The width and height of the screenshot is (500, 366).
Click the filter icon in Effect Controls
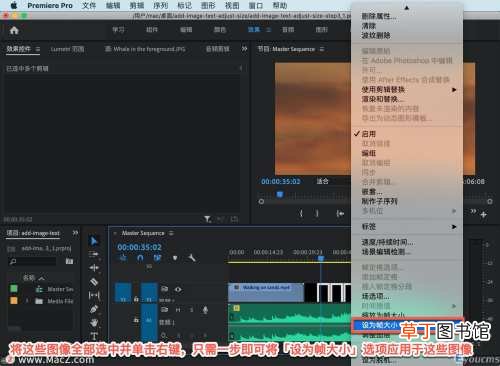[x=207, y=219]
